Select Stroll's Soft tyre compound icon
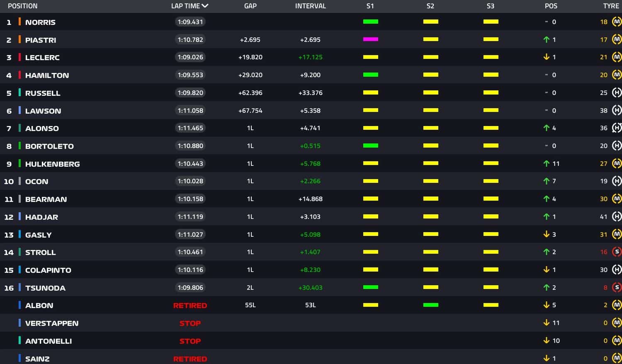 [x=617, y=252]
